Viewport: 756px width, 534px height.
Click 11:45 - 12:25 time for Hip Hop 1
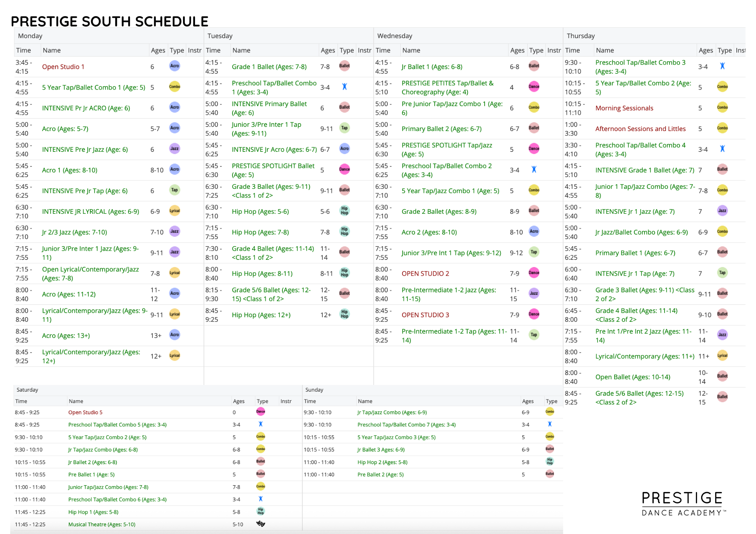tap(30, 512)
